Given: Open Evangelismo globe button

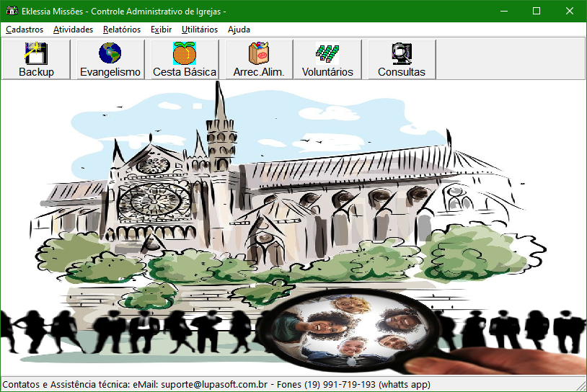Looking at the screenshot, I should coord(110,60).
